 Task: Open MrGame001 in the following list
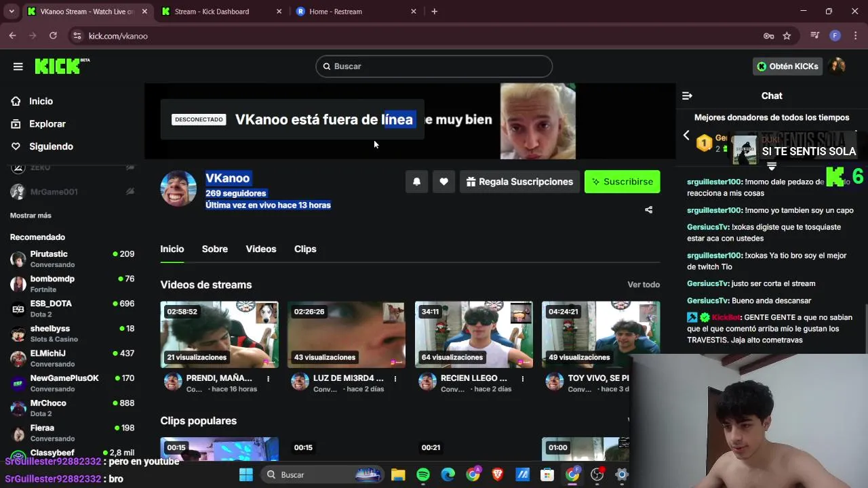click(72, 192)
